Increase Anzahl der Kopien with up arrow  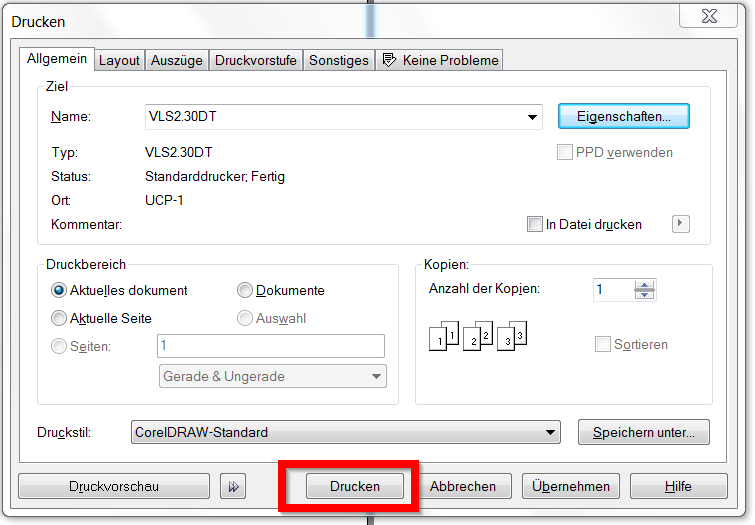pos(645,285)
